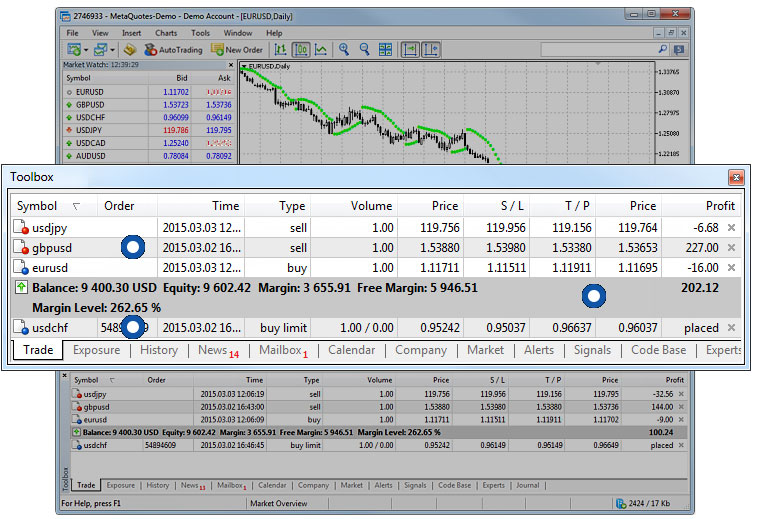
Task: Toggle chart auto scroll
Action: pos(410,49)
